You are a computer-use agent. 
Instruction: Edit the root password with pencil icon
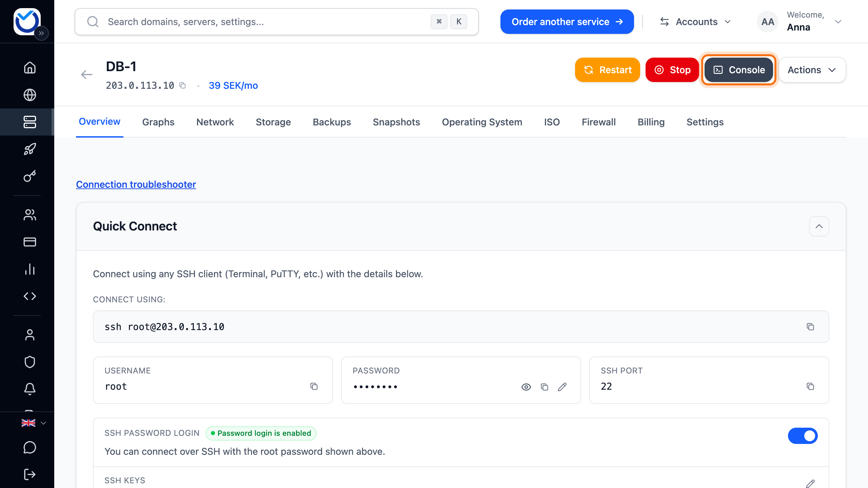point(562,387)
